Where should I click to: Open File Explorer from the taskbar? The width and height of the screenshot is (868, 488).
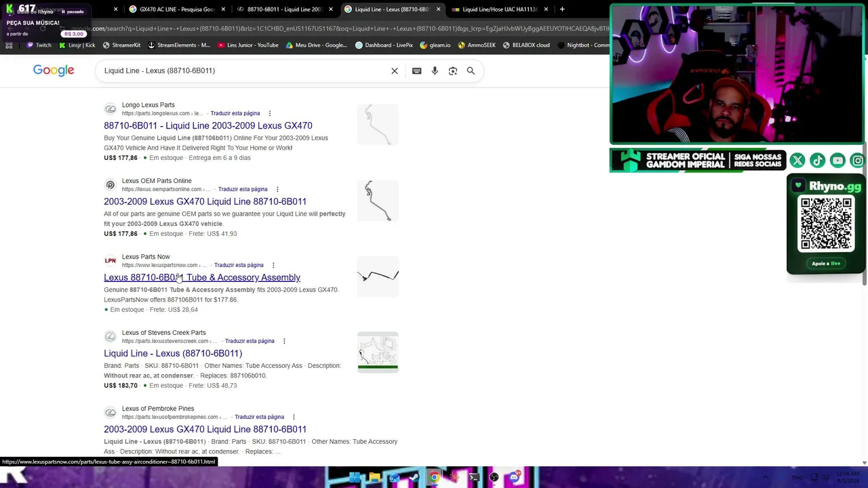(374, 478)
